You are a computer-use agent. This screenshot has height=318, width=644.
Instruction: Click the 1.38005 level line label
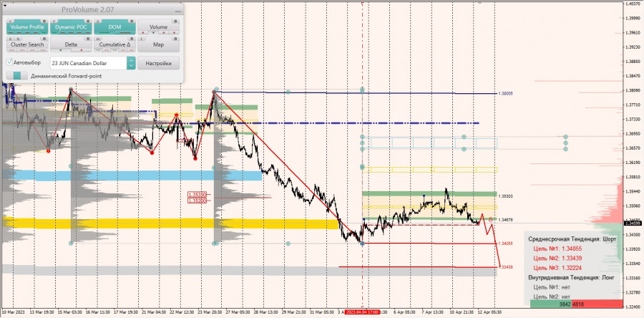(x=505, y=94)
